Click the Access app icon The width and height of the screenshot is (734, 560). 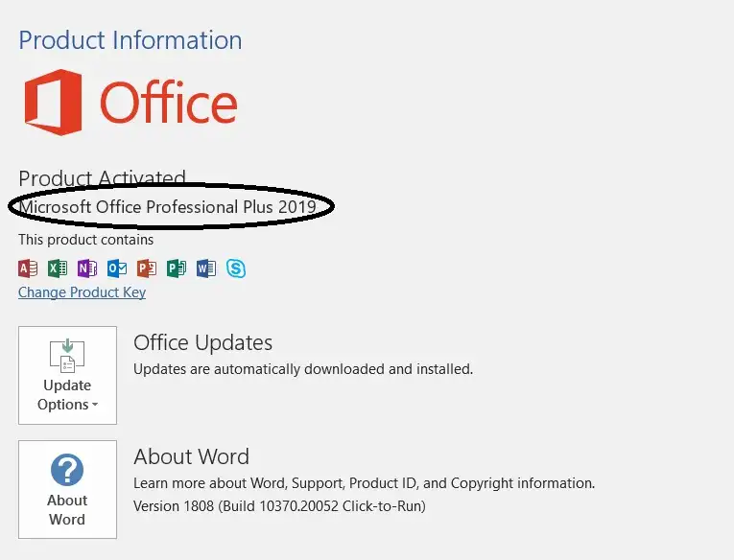(x=28, y=268)
